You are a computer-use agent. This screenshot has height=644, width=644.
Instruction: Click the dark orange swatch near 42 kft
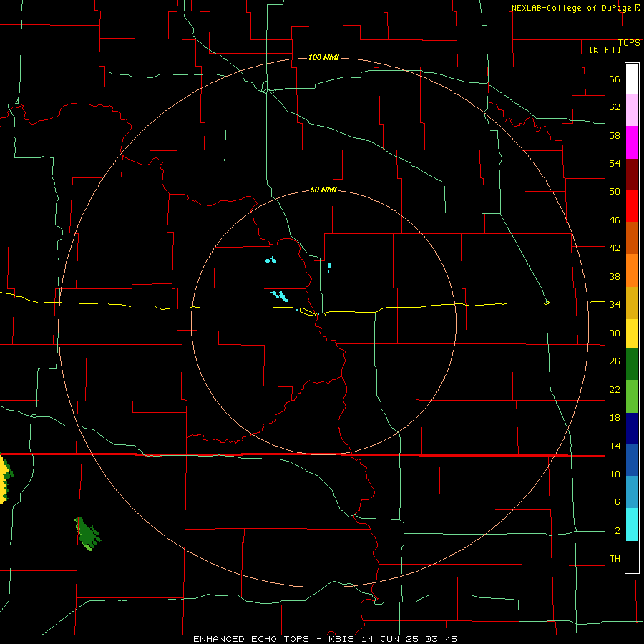tap(632, 238)
